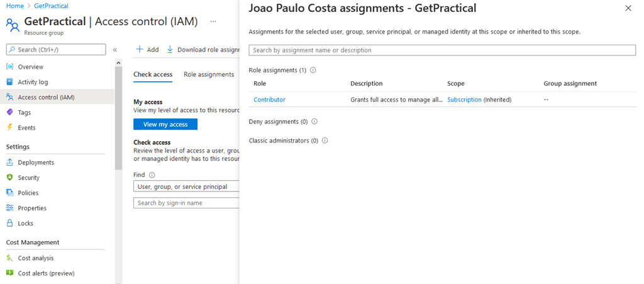Open the Overview icon in sidebar
The image size is (644, 284).
10,67
